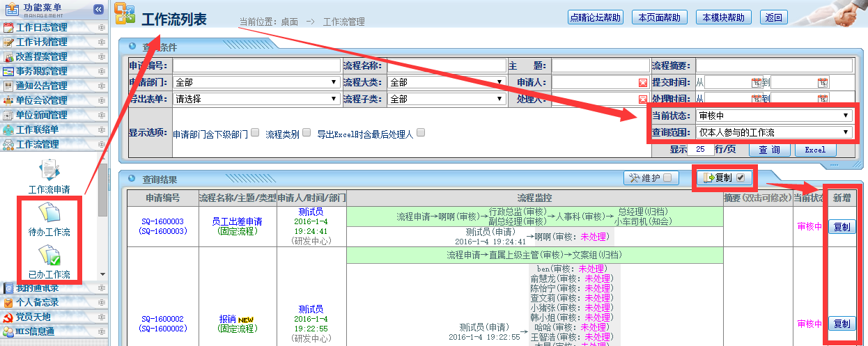Image resolution: width=868 pixels, height=346 pixels.
Task: Enable 申请部门含下级部门 checkbox
Action: coord(255,133)
